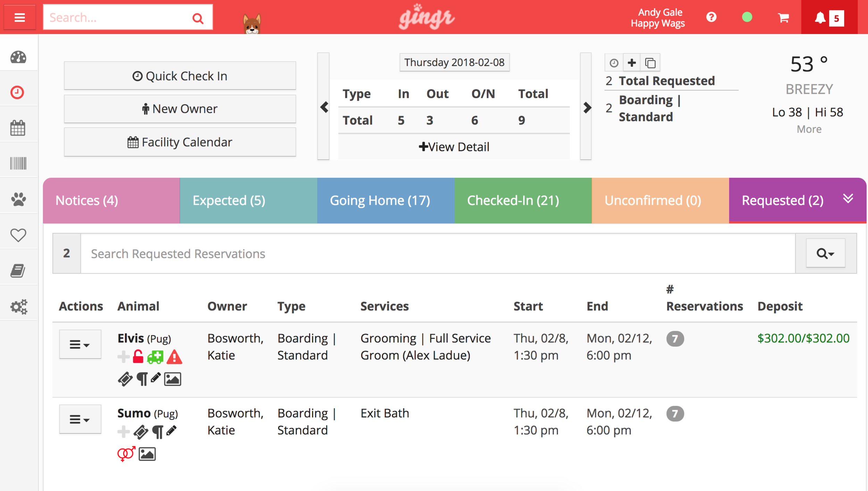Go to previous day with left arrow
This screenshot has width=868, height=491.
324,107
